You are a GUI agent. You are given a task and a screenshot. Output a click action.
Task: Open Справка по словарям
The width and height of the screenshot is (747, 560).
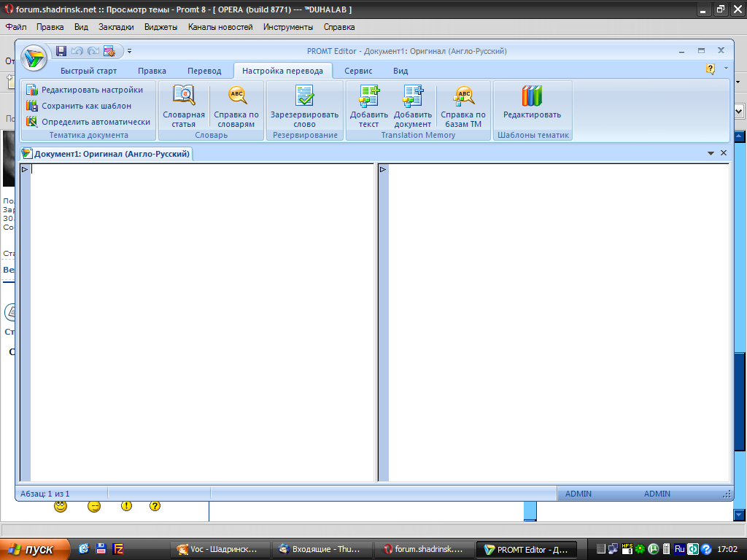point(236,106)
